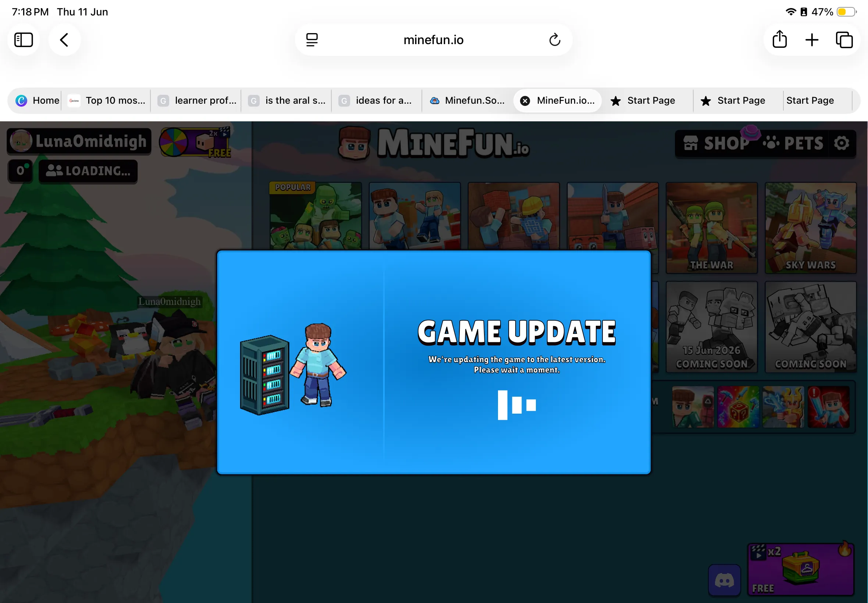Click the GAME UPDATE loading bars indicator

click(x=516, y=405)
